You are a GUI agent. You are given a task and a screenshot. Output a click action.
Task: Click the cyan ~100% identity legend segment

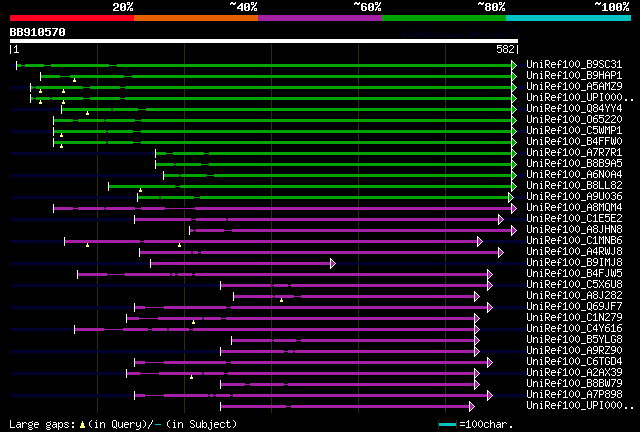point(569,18)
